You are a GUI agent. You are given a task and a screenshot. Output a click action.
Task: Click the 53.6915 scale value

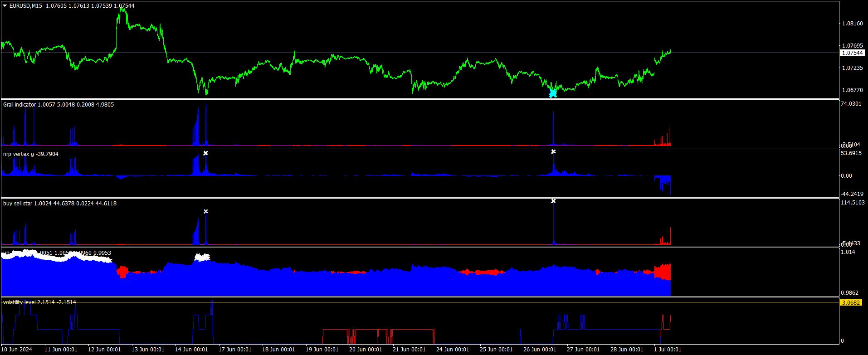[851, 153]
